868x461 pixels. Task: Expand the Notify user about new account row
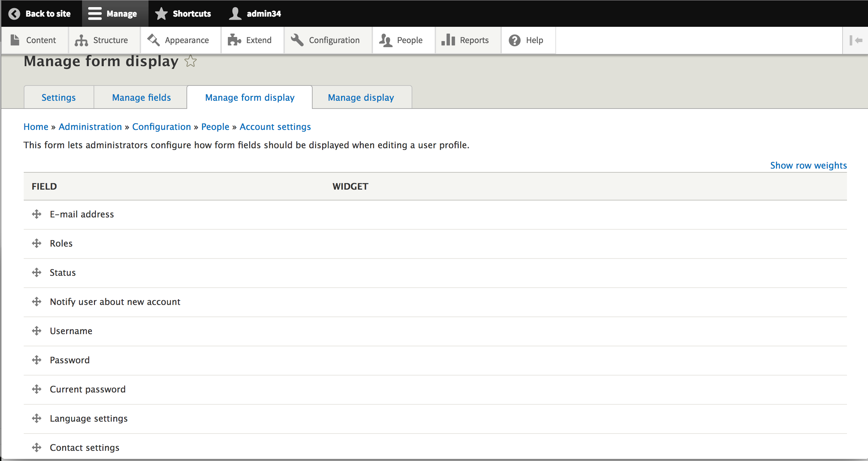point(36,301)
